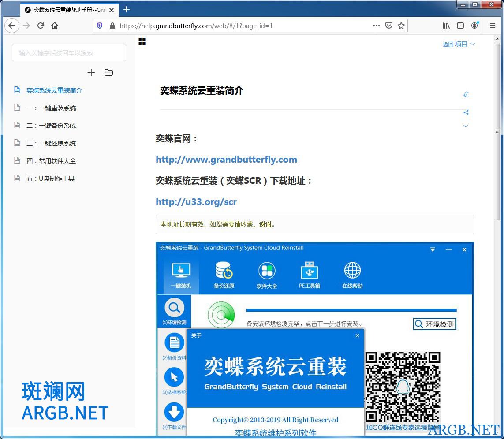Viewport: 504px width, 439px height.
Task: Close the 奕蝶系统云重装帮助手册 tab
Action: tap(112, 10)
